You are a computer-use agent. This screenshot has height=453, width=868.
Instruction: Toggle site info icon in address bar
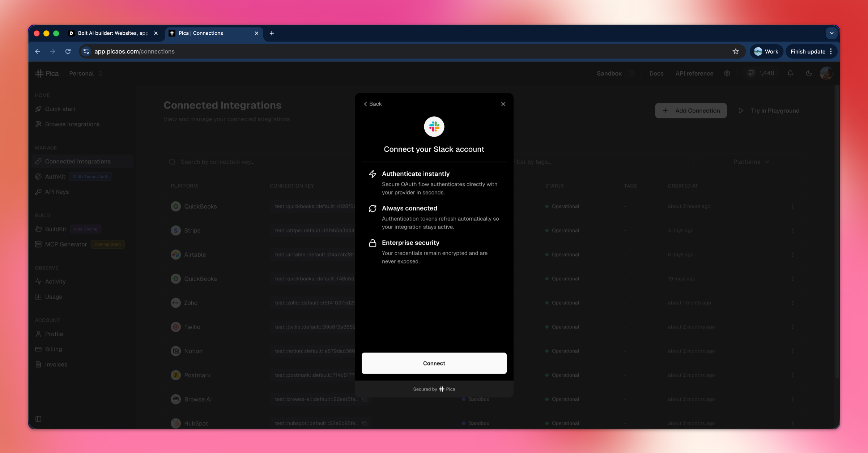[86, 51]
